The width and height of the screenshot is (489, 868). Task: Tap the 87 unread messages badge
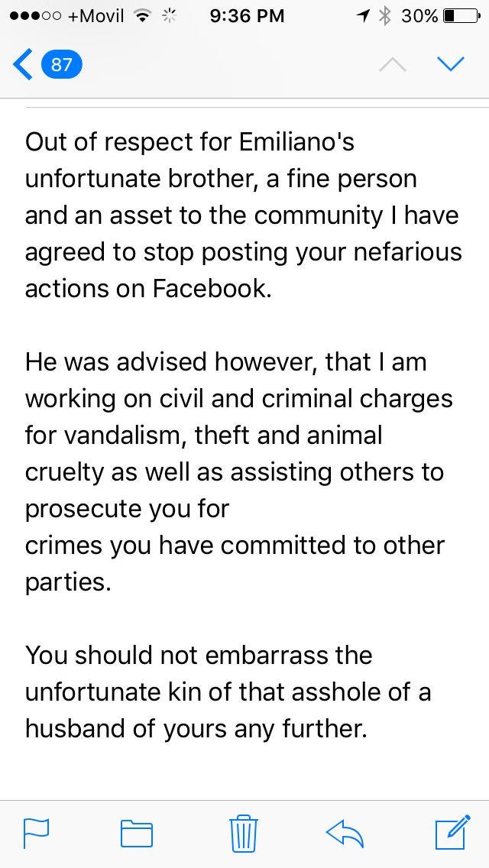[61, 65]
